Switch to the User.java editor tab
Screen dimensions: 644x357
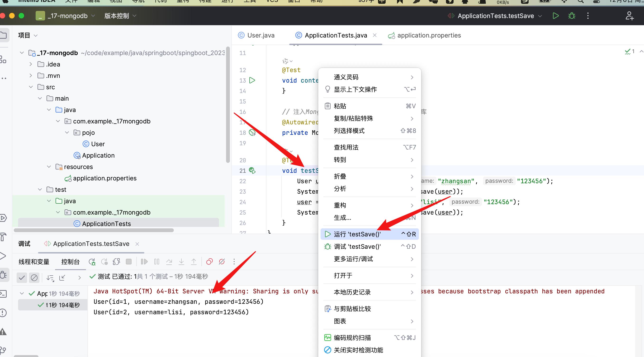[256, 35]
